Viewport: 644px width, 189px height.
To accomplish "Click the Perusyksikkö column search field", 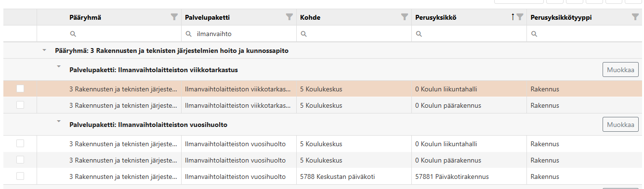I will pyautogui.click(x=469, y=34).
